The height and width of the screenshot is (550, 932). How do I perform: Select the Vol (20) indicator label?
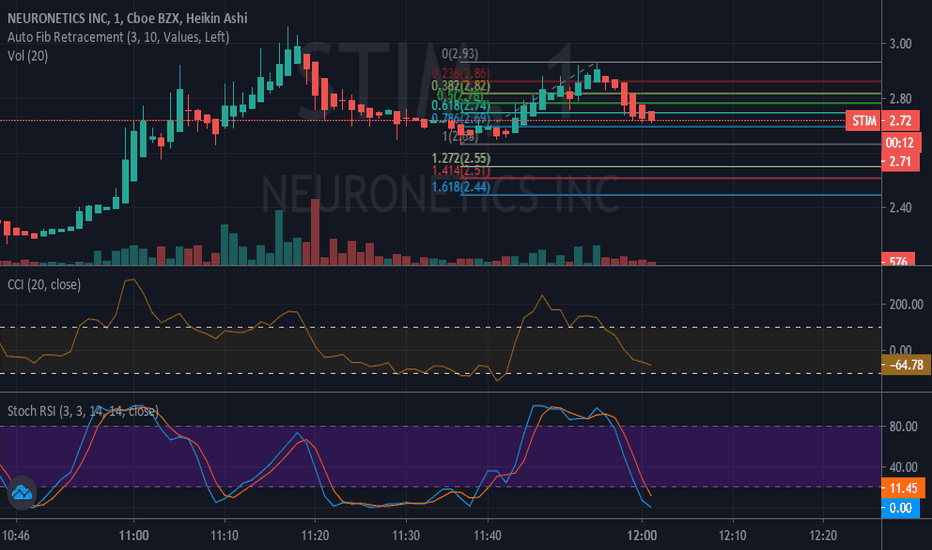[x=28, y=56]
